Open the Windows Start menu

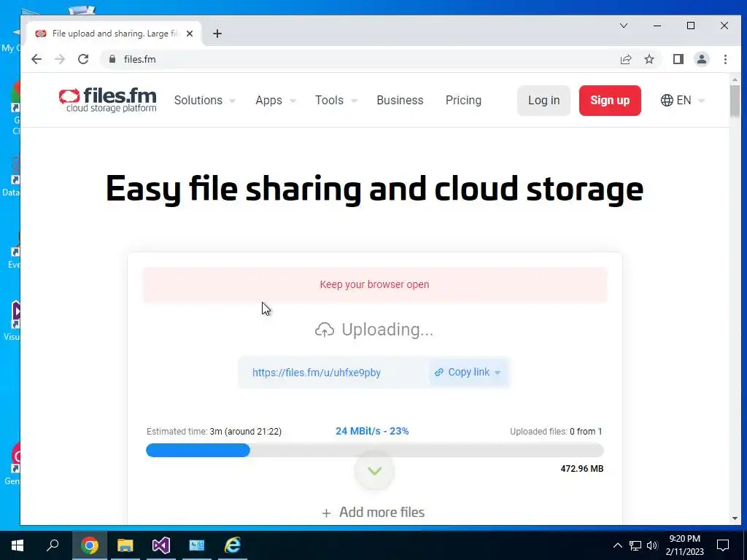pos(18,545)
